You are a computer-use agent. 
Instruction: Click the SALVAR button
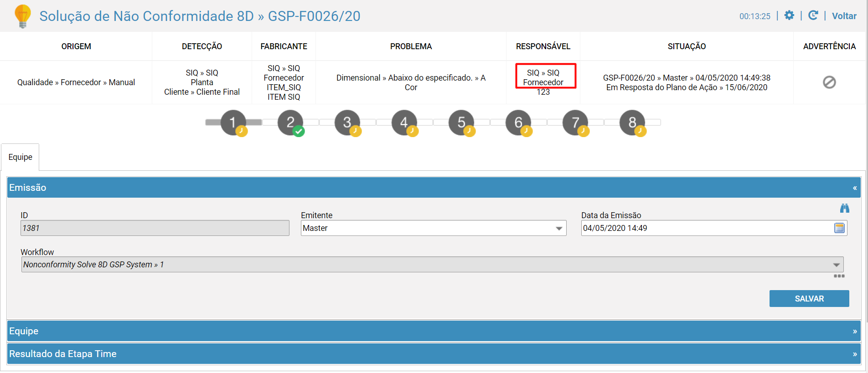pos(809,299)
